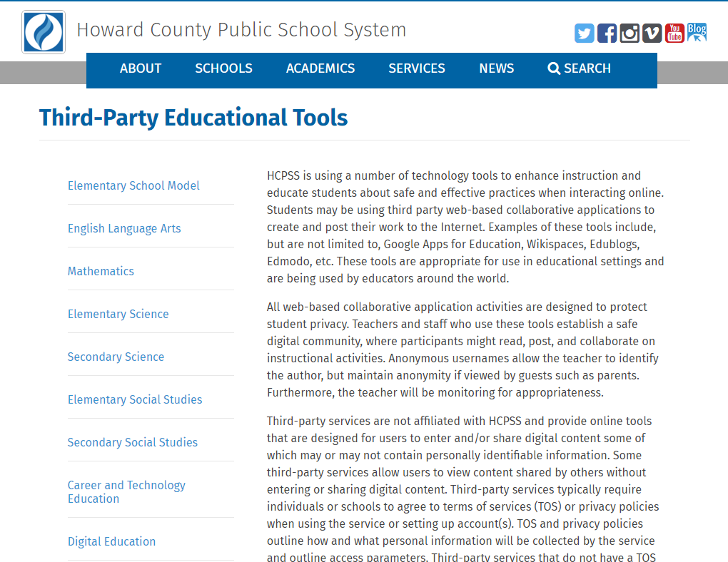Click the paragraph starting 'Third-party services are not affiliated'
728x562 pixels.
463,489
